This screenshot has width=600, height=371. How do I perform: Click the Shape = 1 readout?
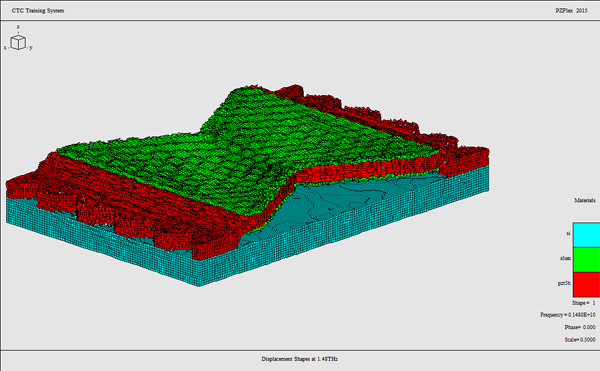coord(584,303)
